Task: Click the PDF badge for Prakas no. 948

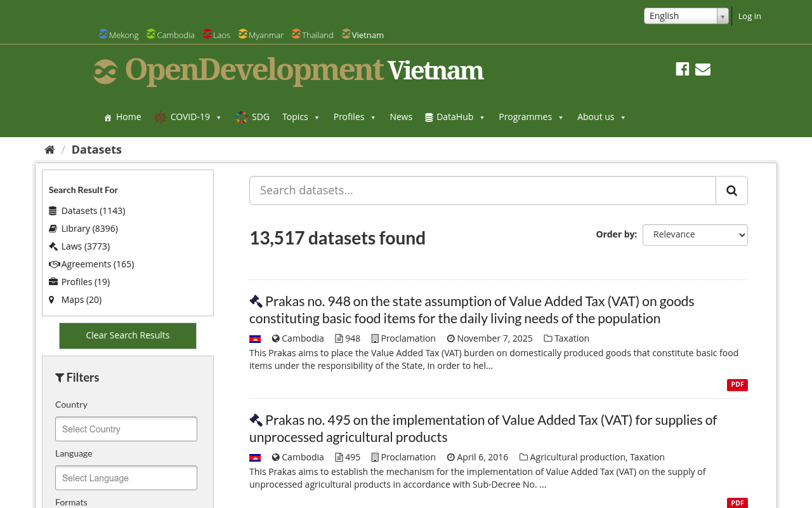Action: point(737,385)
